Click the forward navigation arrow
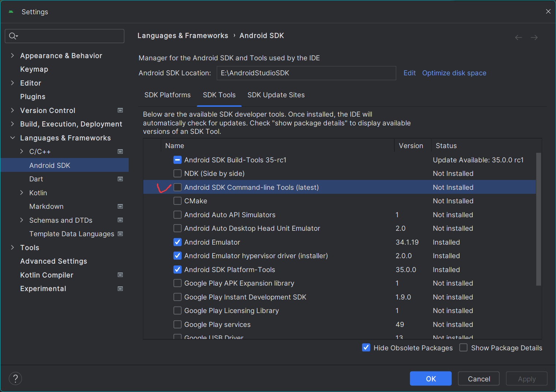This screenshot has width=556, height=392. [534, 37]
